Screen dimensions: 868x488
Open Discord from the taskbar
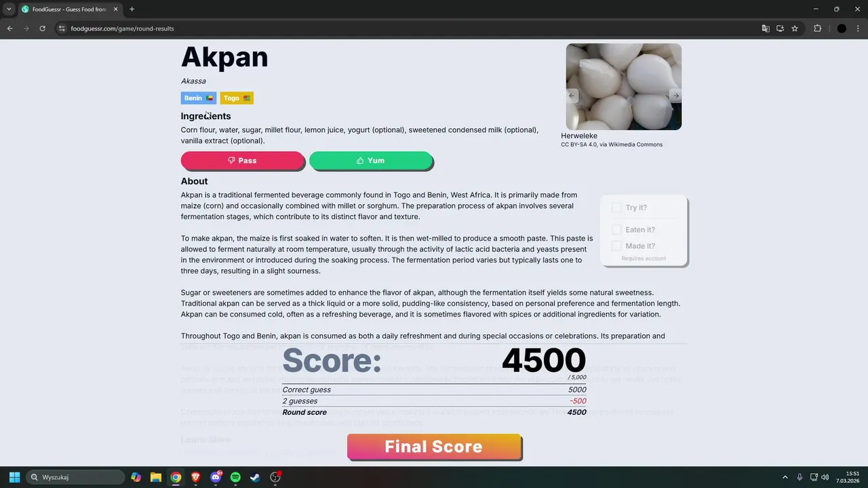click(x=216, y=477)
